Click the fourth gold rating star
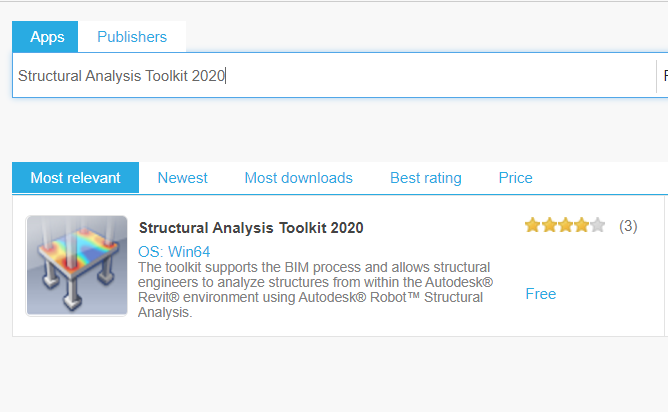Screen dimensions: 668x412 click(582, 225)
